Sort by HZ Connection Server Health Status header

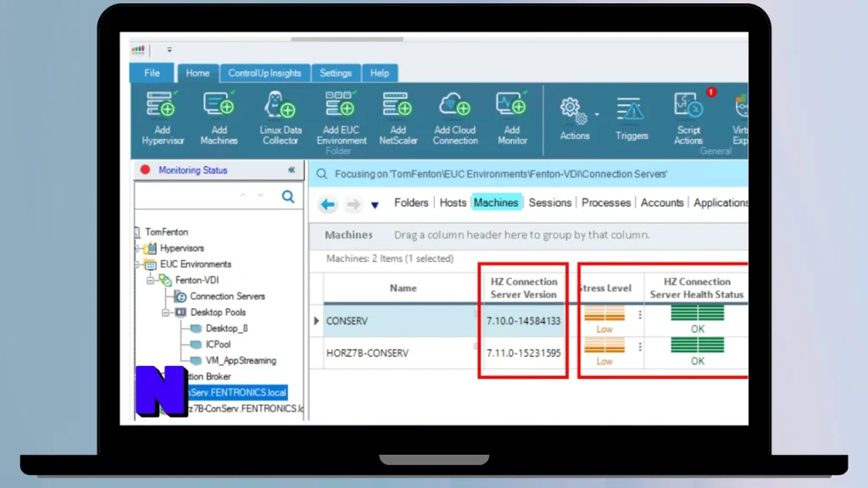point(697,288)
